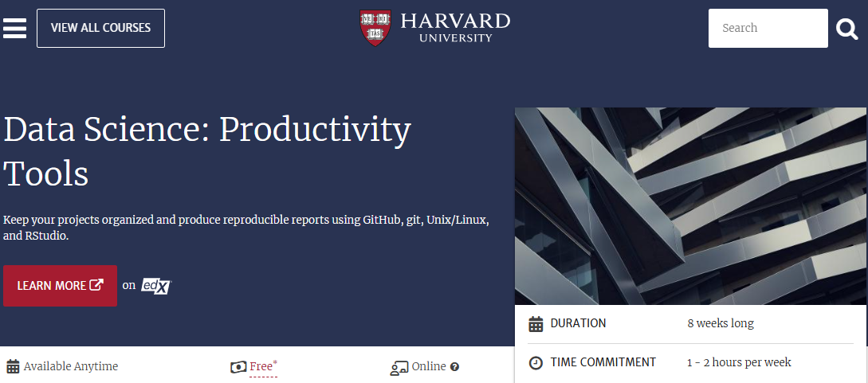Click the underlined Free* price link
868x383 pixels.
coord(263,367)
